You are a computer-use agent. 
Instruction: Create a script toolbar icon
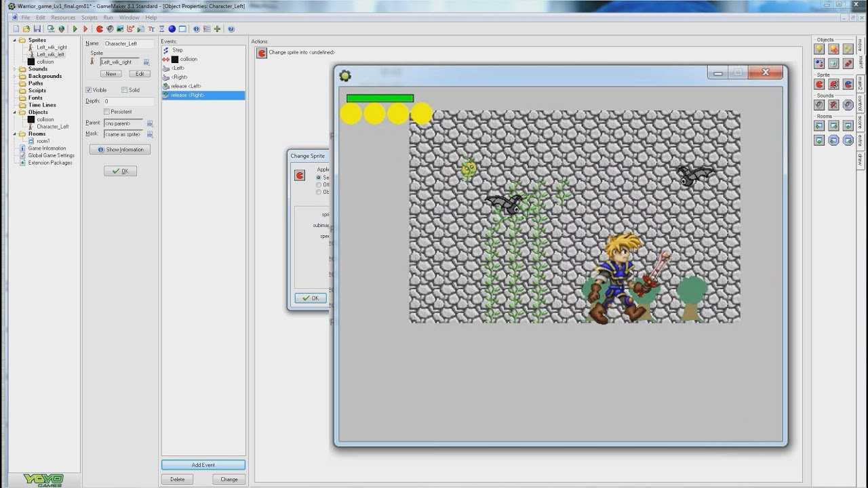click(141, 29)
